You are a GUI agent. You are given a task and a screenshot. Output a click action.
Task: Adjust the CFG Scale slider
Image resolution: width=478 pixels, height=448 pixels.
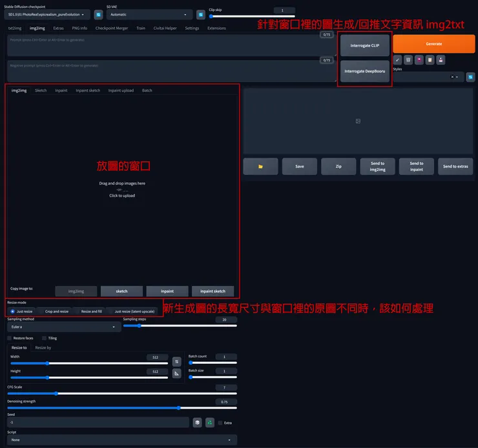coord(122,393)
